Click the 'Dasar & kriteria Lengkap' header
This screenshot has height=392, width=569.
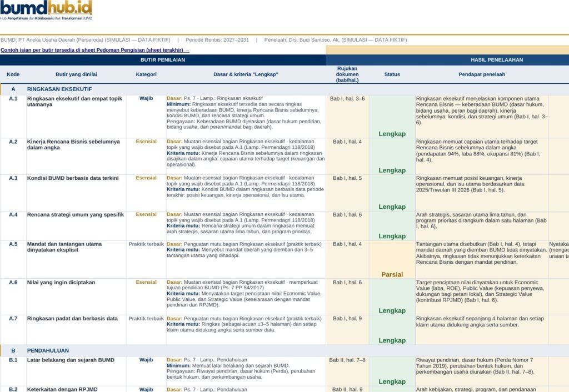(246, 74)
